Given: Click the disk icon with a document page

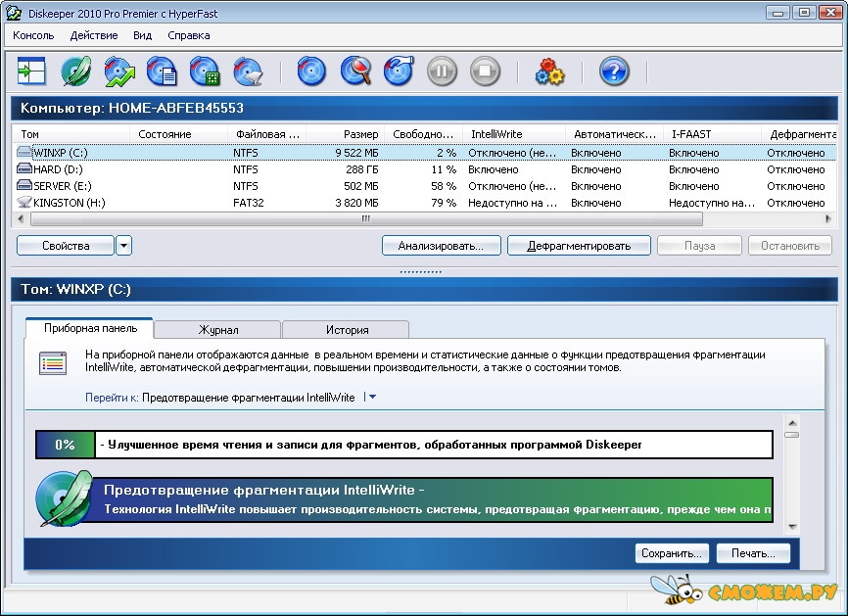Looking at the screenshot, I should tap(162, 71).
